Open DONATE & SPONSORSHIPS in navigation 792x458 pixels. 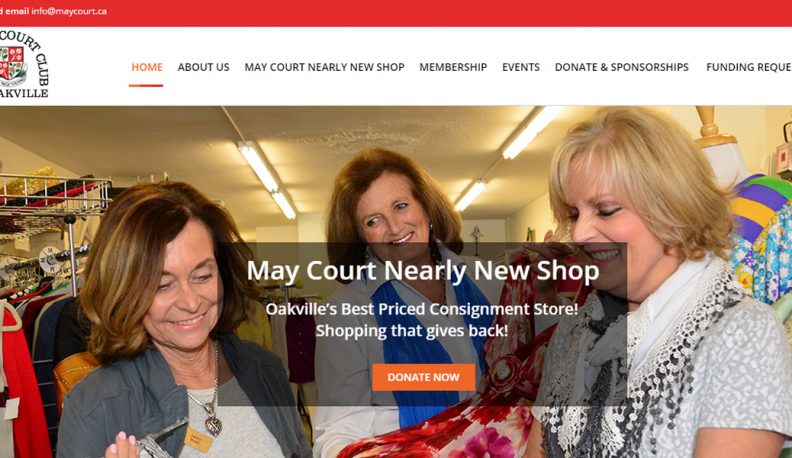pyautogui.click(x=621, y=67)
